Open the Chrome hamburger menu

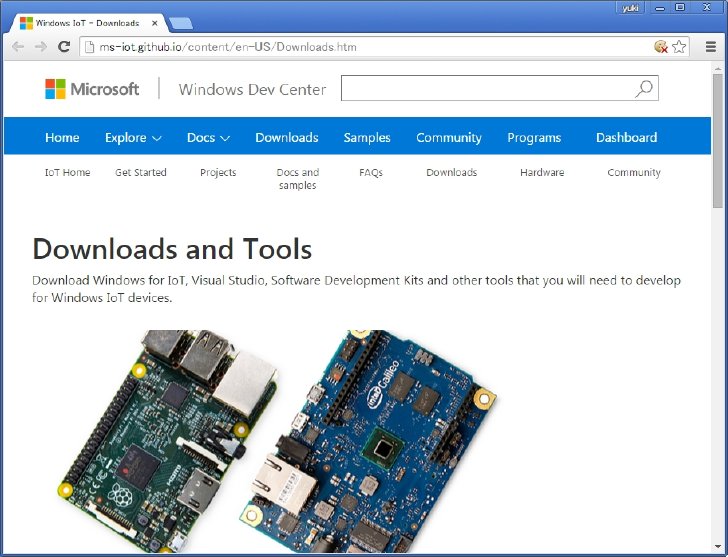coord(710,46)
